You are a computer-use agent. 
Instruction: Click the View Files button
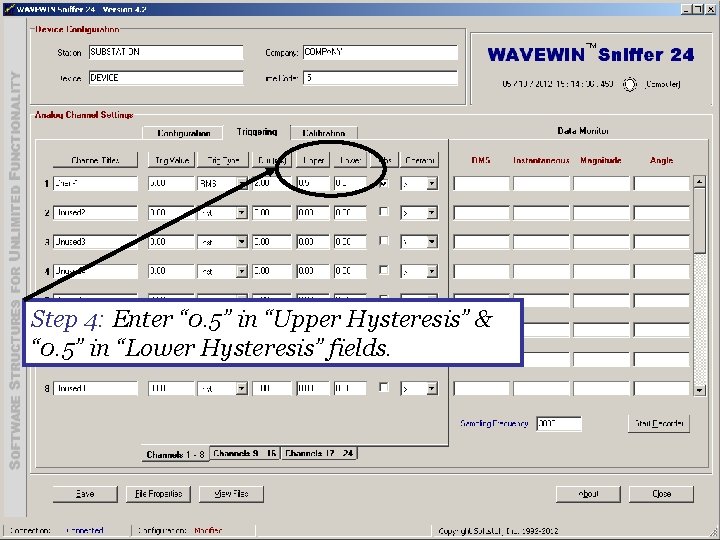tap(231, 494)
